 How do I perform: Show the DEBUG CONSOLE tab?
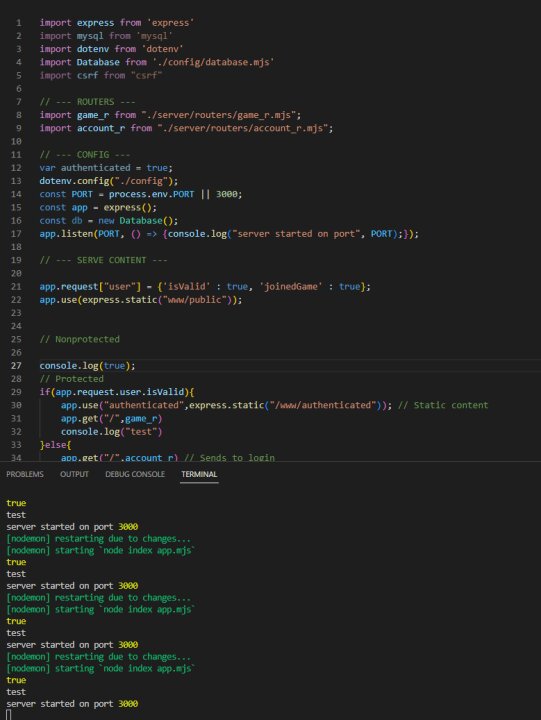(x=135, y=474)
